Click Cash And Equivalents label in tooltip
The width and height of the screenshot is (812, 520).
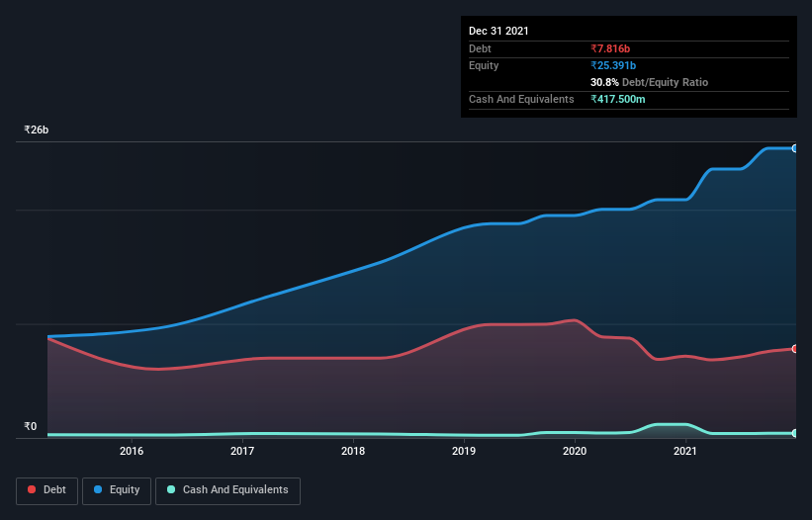521,99
